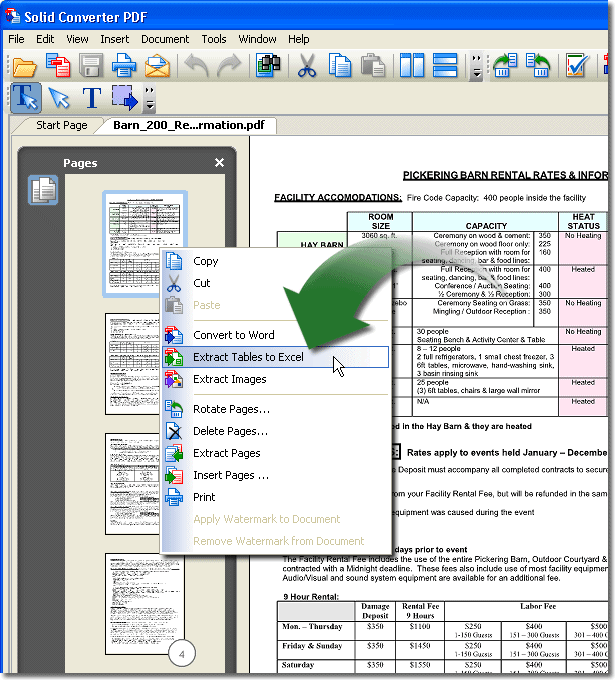This screenshot has width=616, height=681.
Task: Click the Pages panel thumbnail view icon
Action: click(43, 190)
